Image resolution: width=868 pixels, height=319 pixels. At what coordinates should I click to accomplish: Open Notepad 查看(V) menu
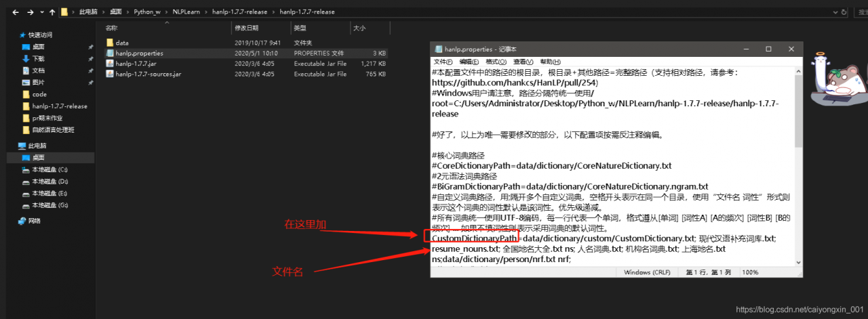click(x=524, y=62)
